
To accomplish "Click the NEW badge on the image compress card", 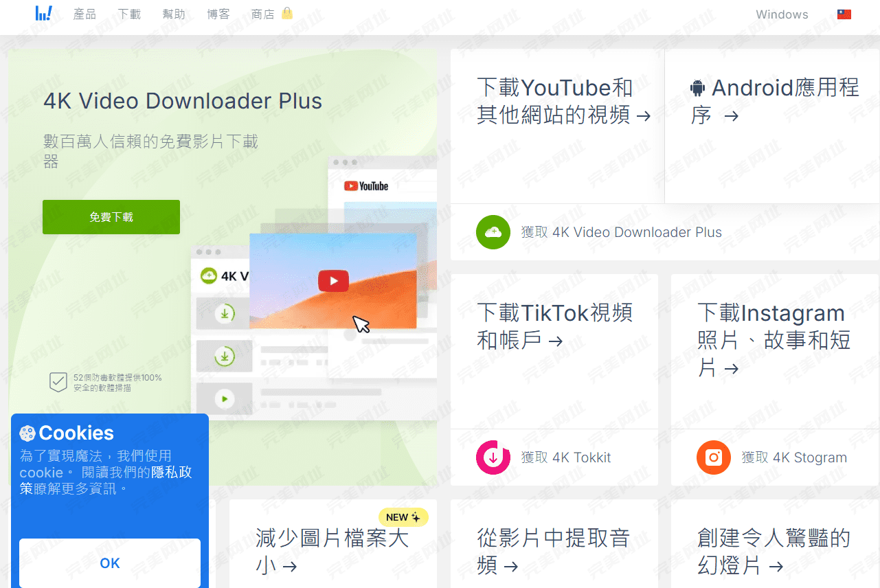I will pyautogui.click(x=403, y=517).
